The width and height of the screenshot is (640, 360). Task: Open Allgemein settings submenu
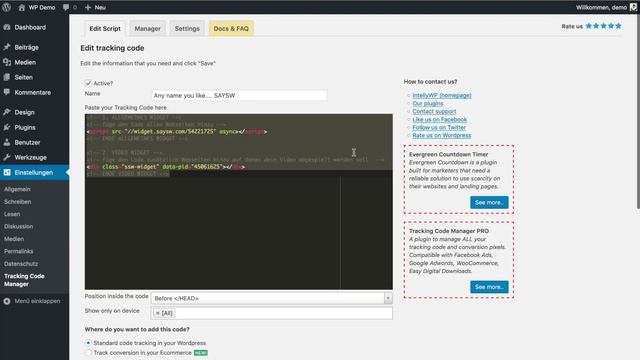(x=17, y=189)
